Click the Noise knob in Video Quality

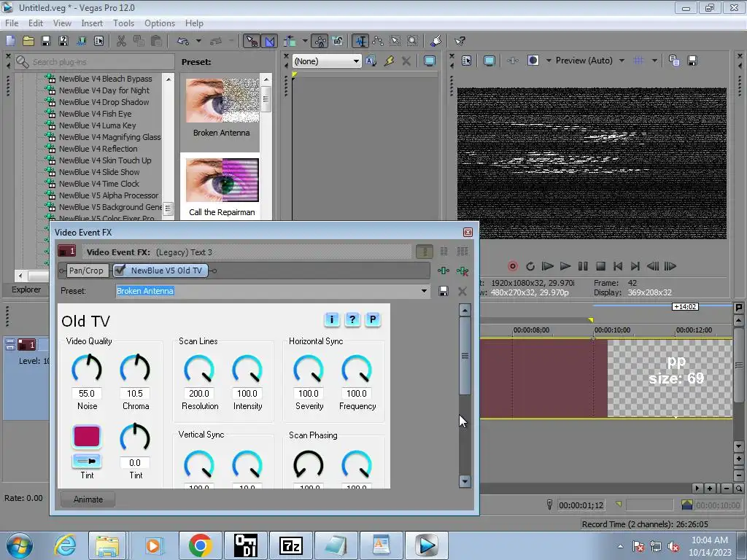click(87, 369)
